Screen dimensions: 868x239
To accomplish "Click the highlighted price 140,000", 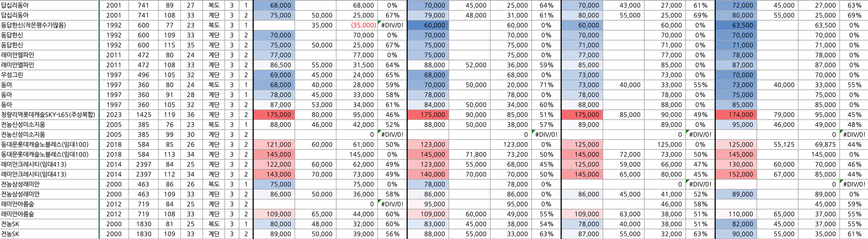I will pos(428,174).
